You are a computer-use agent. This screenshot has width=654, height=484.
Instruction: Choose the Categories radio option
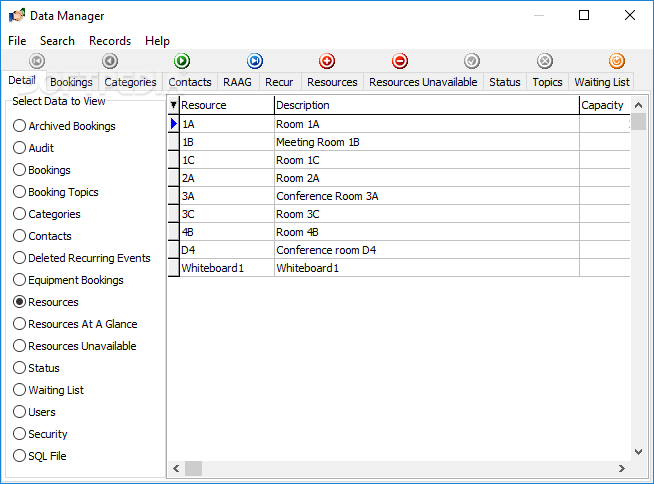pyautogui.click(x=19, y=214)
